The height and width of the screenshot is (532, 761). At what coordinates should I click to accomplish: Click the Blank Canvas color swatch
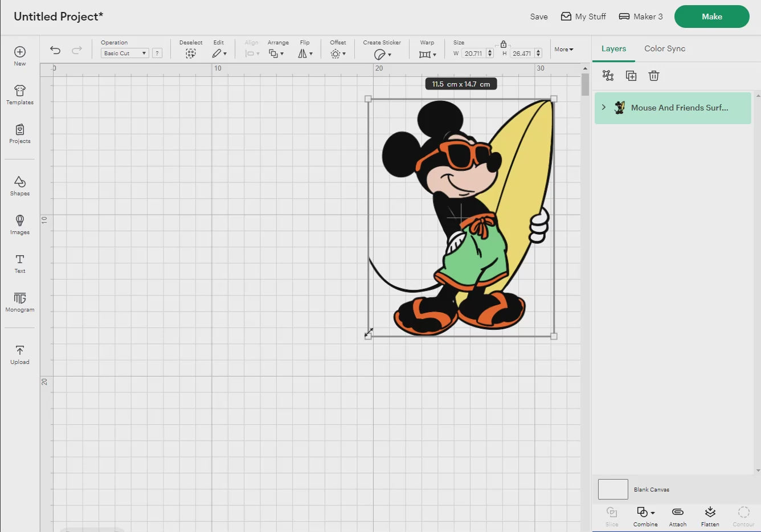613,489
